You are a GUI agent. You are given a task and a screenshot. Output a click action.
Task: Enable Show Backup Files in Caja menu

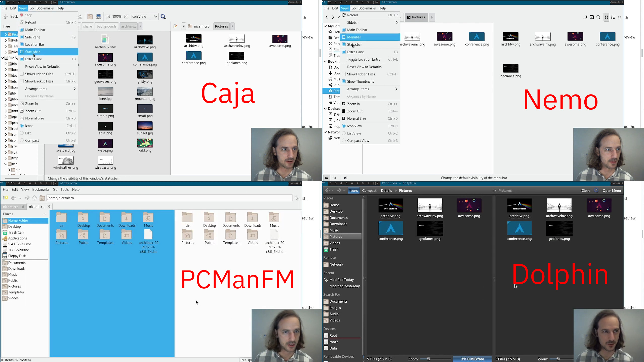22,81
